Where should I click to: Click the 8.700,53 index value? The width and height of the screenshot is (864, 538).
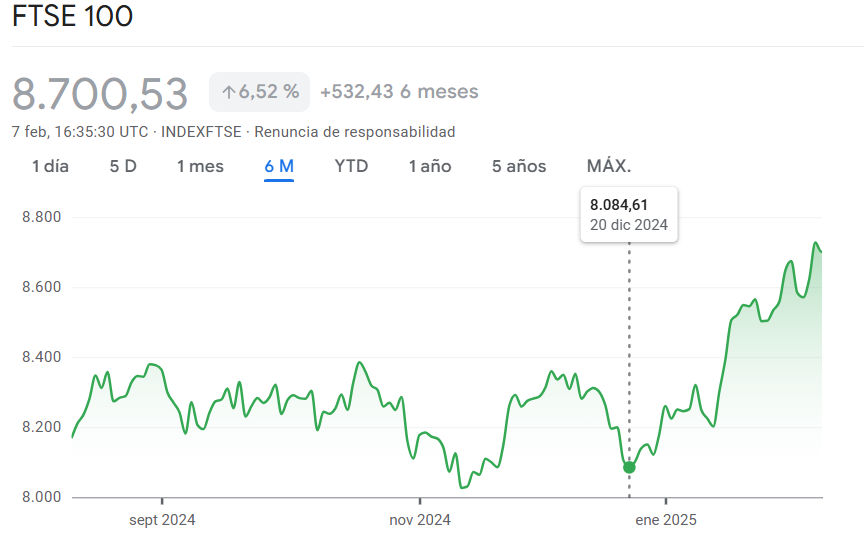coord(100,94)
